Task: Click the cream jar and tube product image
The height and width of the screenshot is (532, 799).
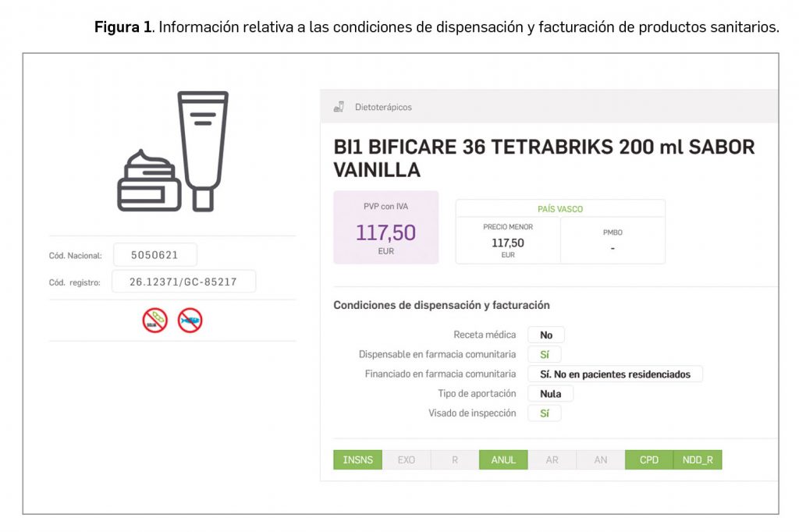Action: pyautogui.click(x=173, y=152)
